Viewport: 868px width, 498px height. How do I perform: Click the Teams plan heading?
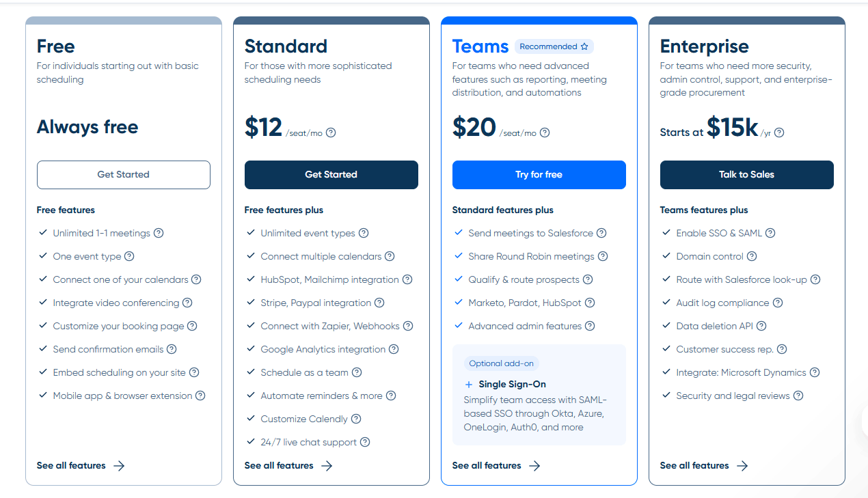pyautogui.click(x=480, y=46)
